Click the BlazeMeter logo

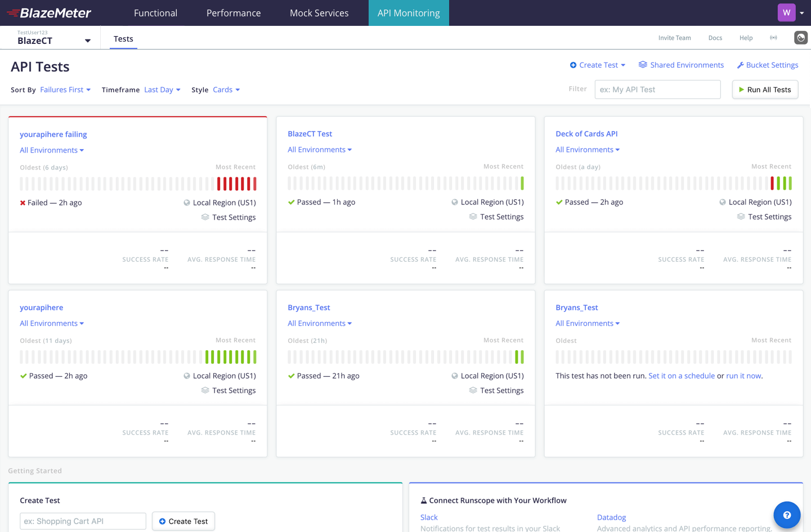coord(49,13)
